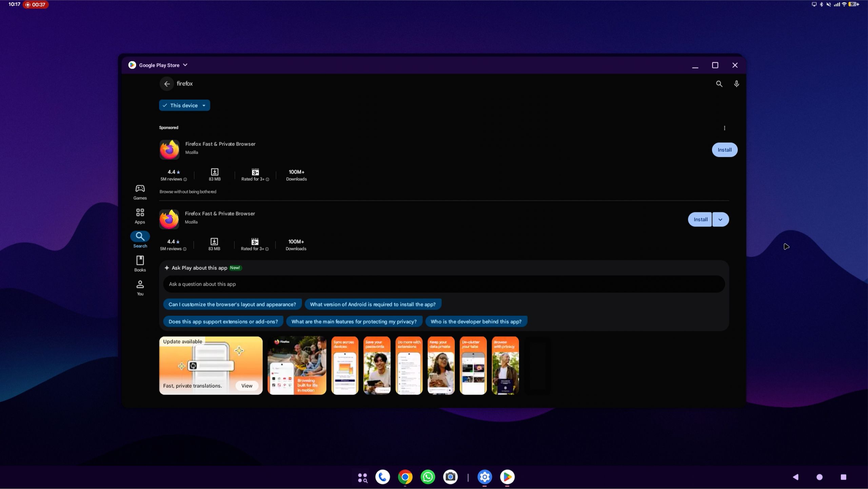Screen dimensions: 868x489
Task: Launch Phone app from taskbar
Action: click(x=382, y=477)
